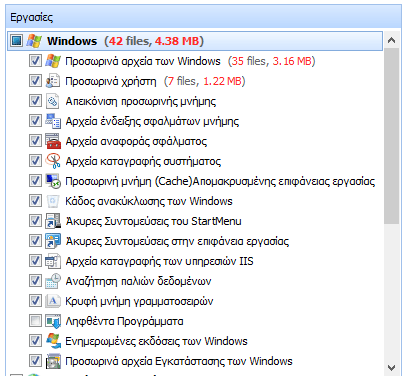Select the Κρυφή μνήμη γραμματοσειρών text
407x376 pixels.
[x=139, y=301]
